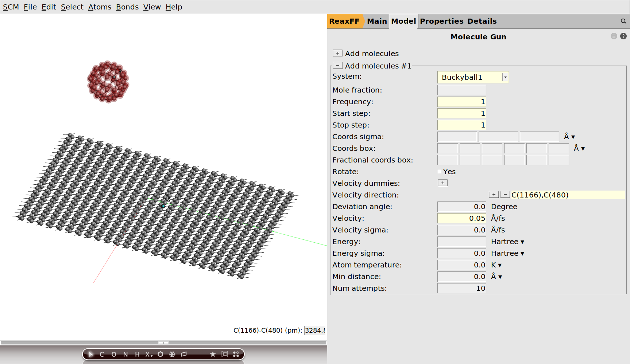Click the first Fractional coords box field

pos(448,160)
